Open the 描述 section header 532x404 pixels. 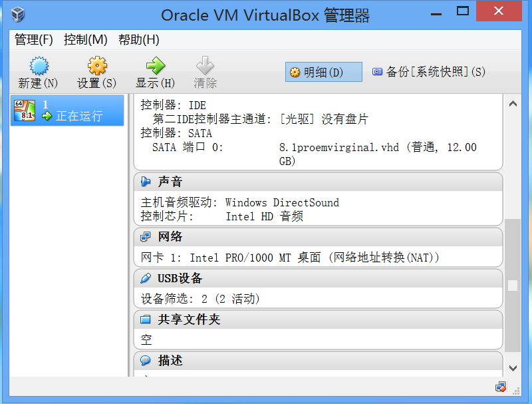click(x=319, y=361)
